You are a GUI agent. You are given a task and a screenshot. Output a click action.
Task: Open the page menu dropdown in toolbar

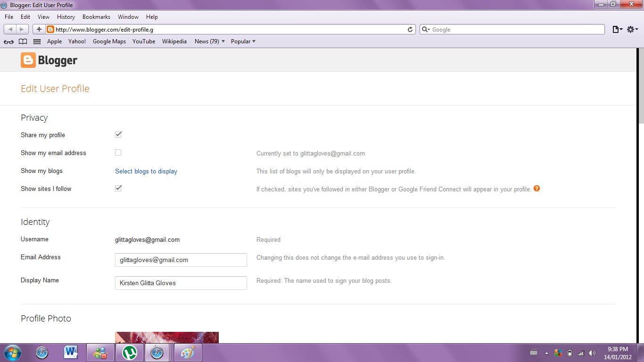[617, 29]
